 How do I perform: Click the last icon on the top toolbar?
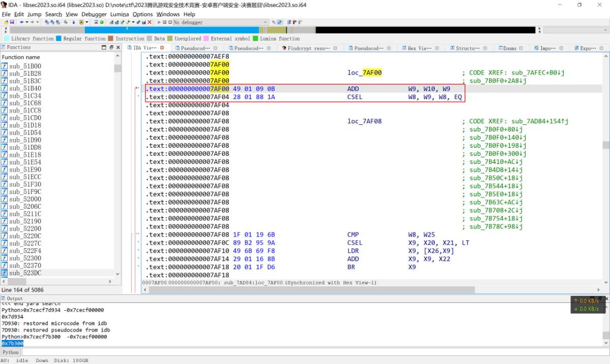300,22
